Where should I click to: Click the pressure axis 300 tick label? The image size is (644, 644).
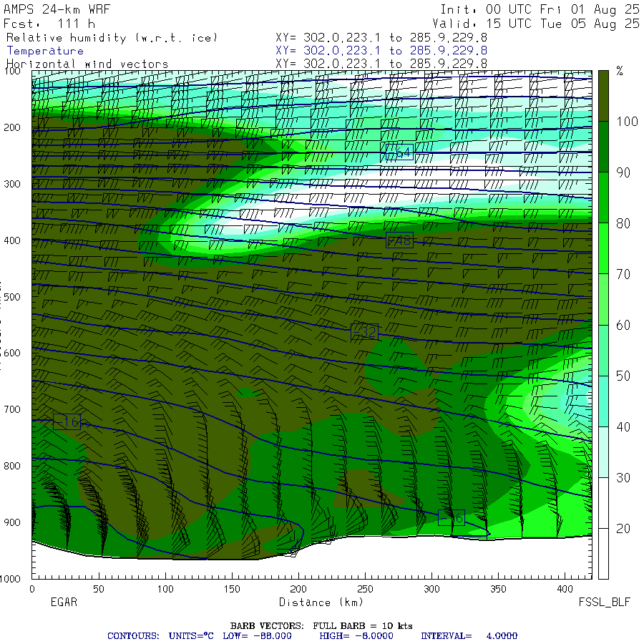(x=12, y=184)
